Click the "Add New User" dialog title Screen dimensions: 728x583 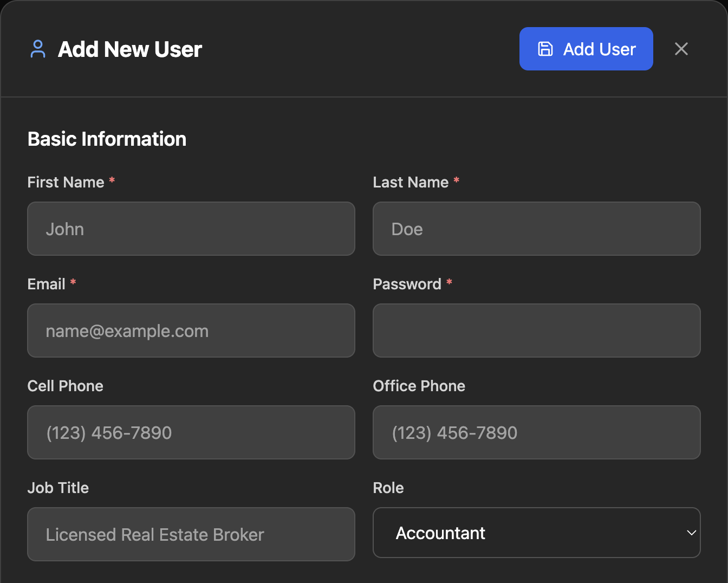click(130, 49)
